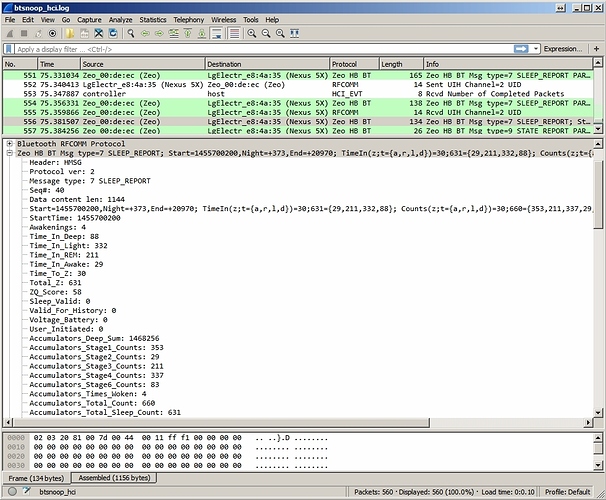Toggle auto-scroll during live capture

[217, 34]
